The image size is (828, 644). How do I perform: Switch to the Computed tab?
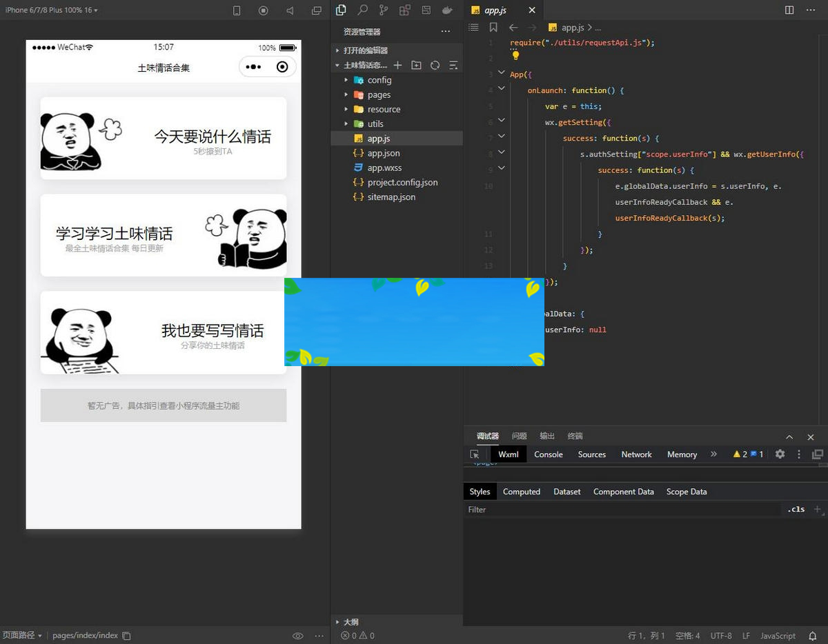point(522,492)
